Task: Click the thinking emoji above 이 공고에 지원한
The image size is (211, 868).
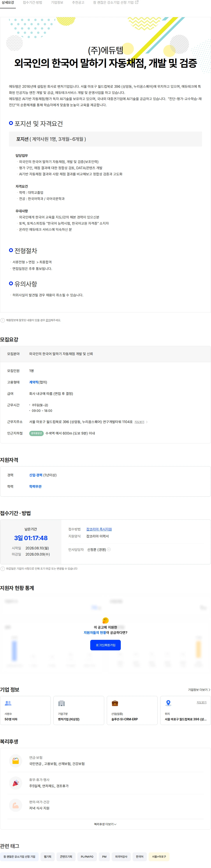Action: click(105, 620)
